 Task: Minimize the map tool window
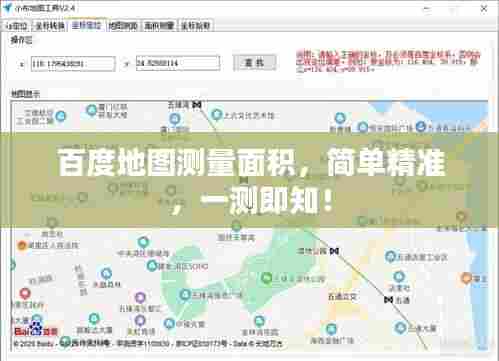click(x=427, y=9)
